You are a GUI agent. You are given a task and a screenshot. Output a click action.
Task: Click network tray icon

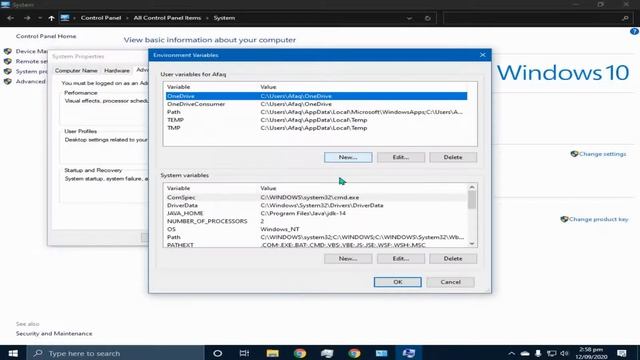pos(551,353)
